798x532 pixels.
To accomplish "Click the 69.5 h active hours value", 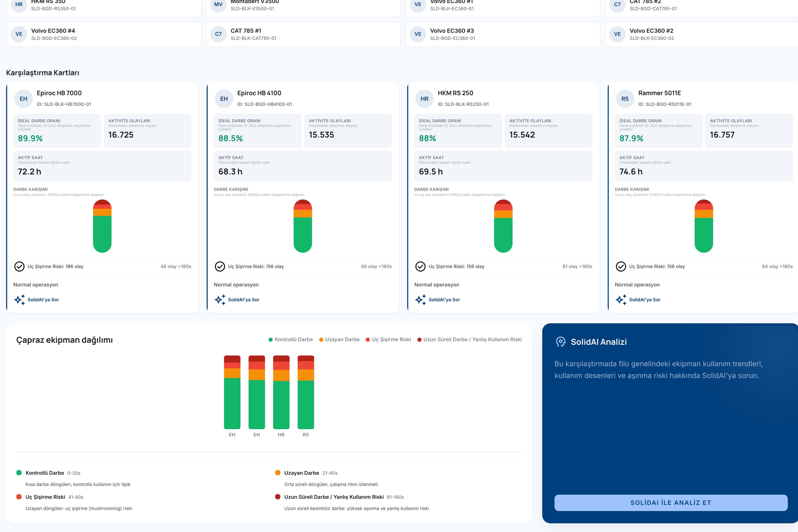I will coord(431,172).
